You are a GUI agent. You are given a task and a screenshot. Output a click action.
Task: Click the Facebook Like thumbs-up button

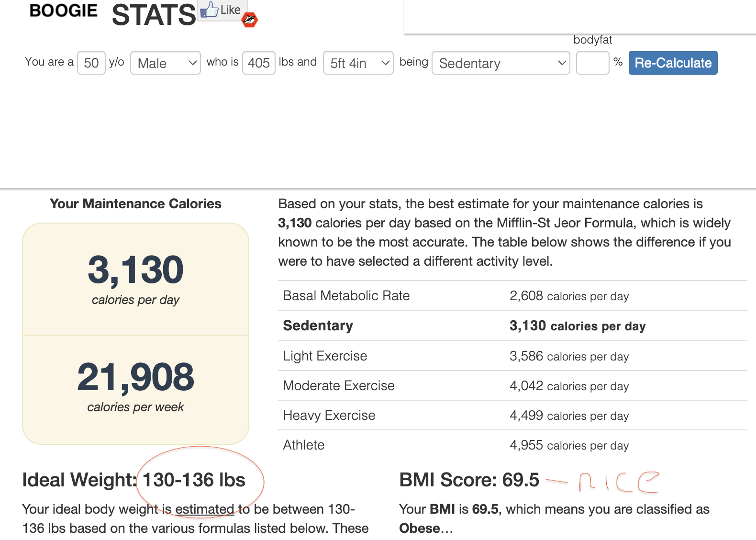coord(221,10)
